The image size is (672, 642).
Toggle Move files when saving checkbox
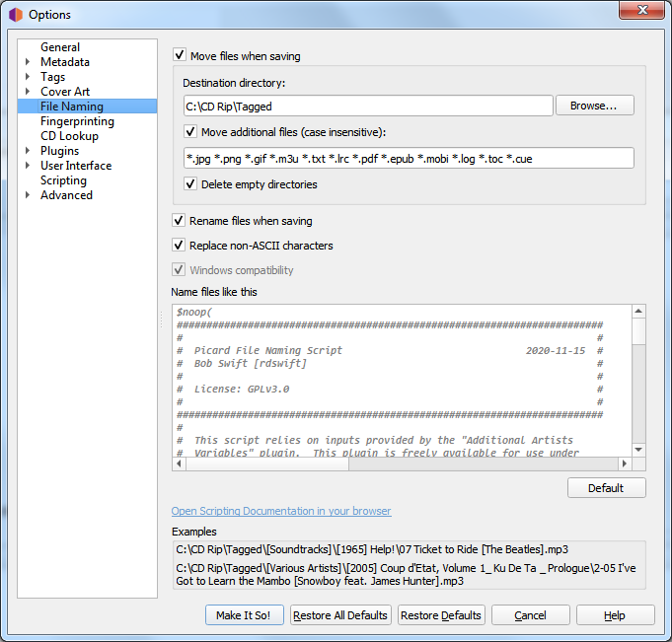(x=180, y=56)
